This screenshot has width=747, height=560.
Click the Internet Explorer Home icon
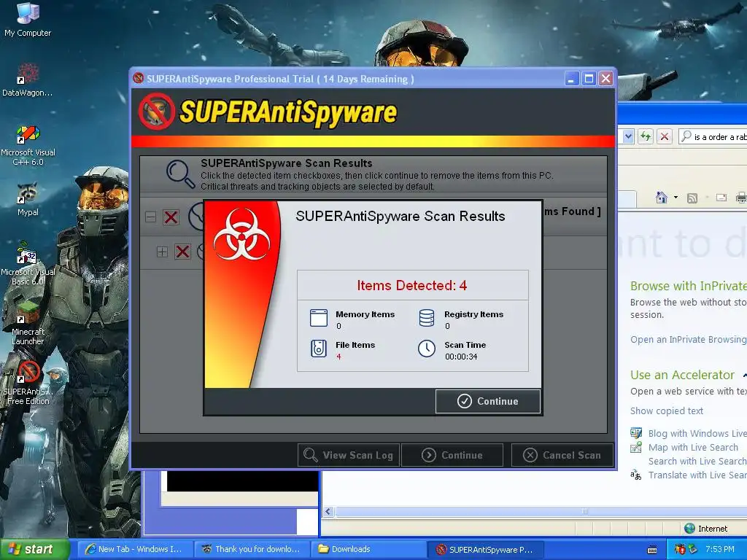661,197
